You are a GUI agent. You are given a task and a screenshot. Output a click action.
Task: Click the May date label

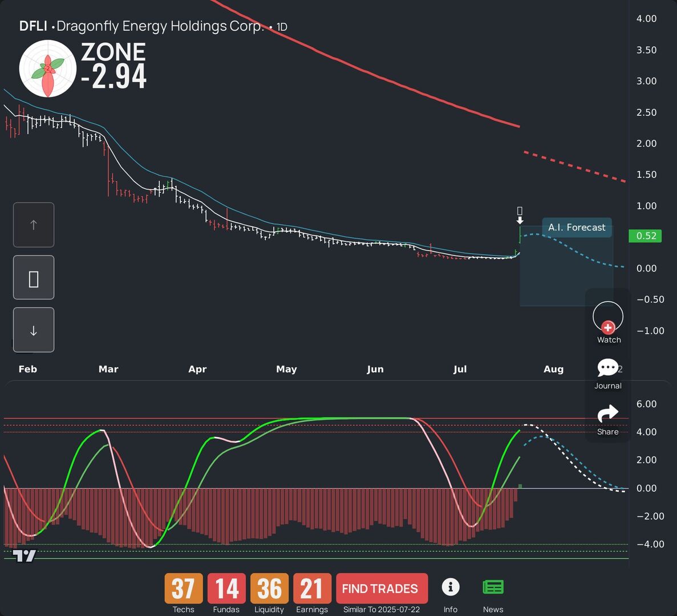click(286, 369)
